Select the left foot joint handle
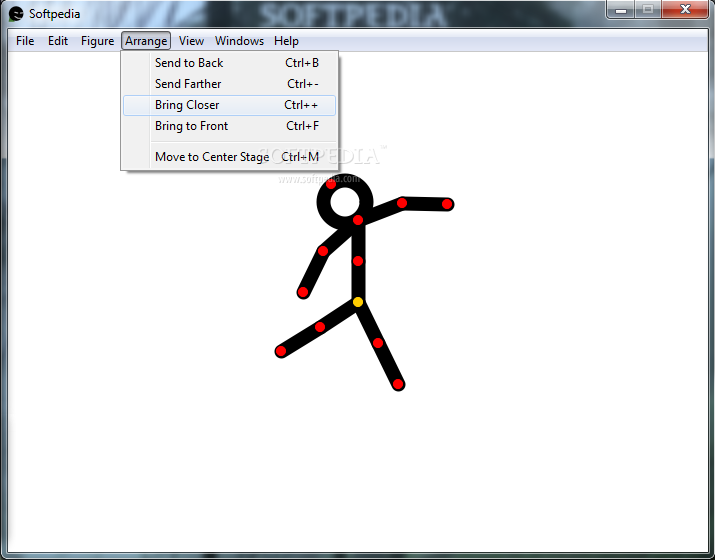The width and height of the screenshot is (715, 560). tap(281, 351)
